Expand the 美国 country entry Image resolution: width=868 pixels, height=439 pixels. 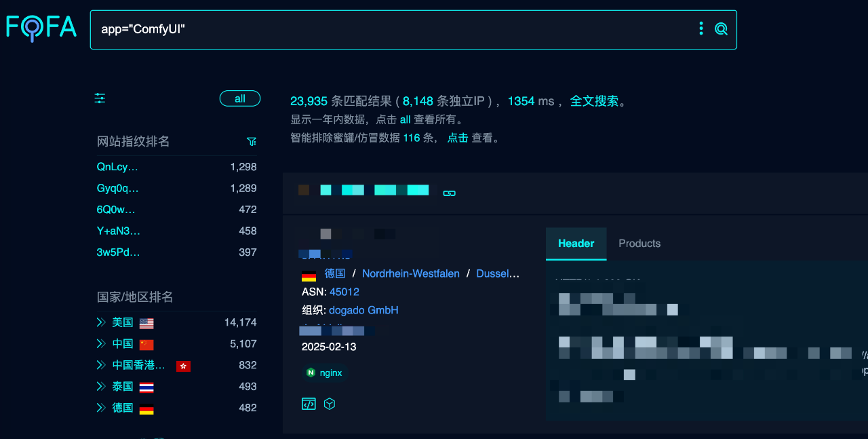coord(101,322)
